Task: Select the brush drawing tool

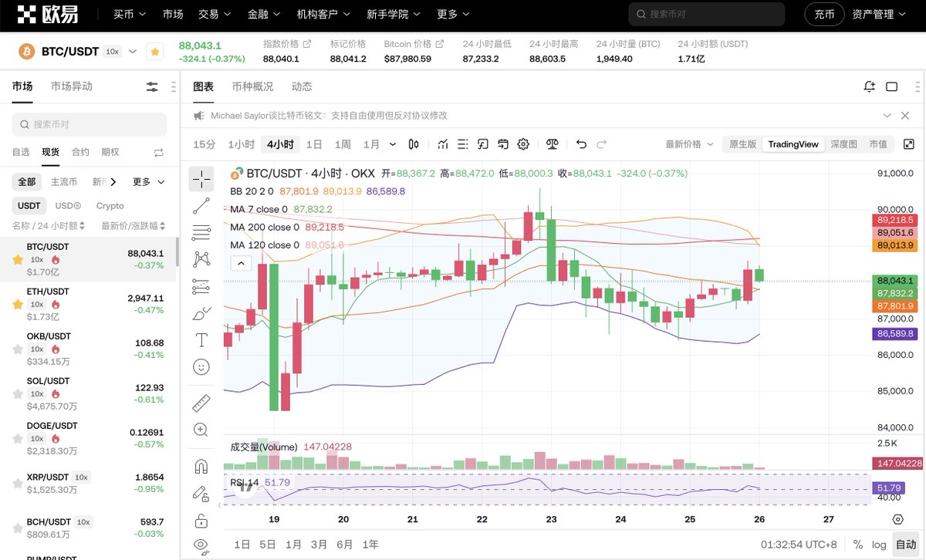Action: pyautogui.click(x=201, y=313)
